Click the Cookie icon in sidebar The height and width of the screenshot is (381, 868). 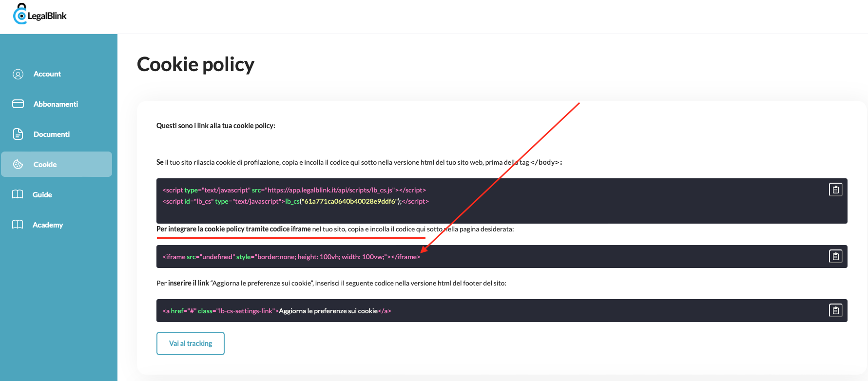(18, 164)
